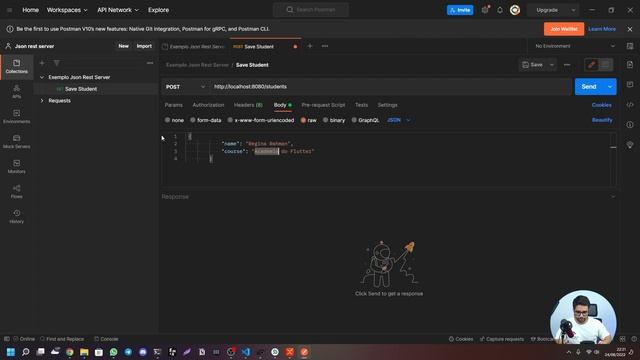
Task: Click the edit pencil mode icon
Action: click(592, 64)
